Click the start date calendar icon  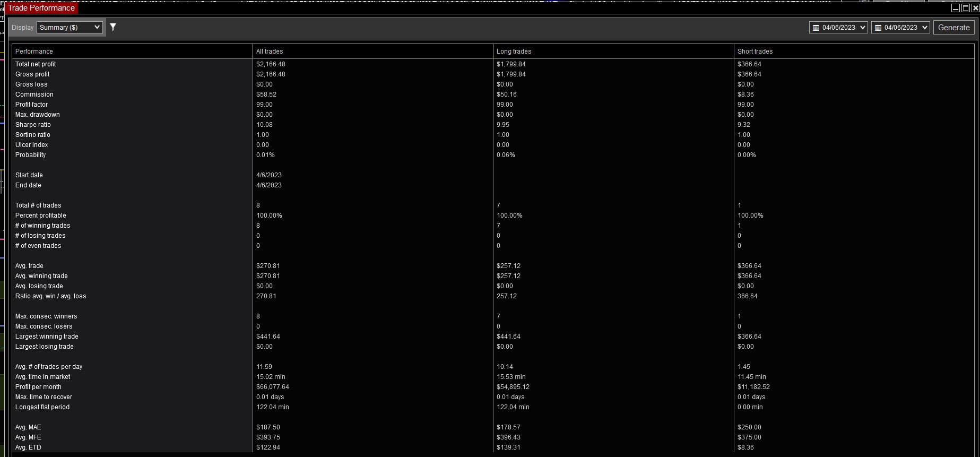click(816, 28)
